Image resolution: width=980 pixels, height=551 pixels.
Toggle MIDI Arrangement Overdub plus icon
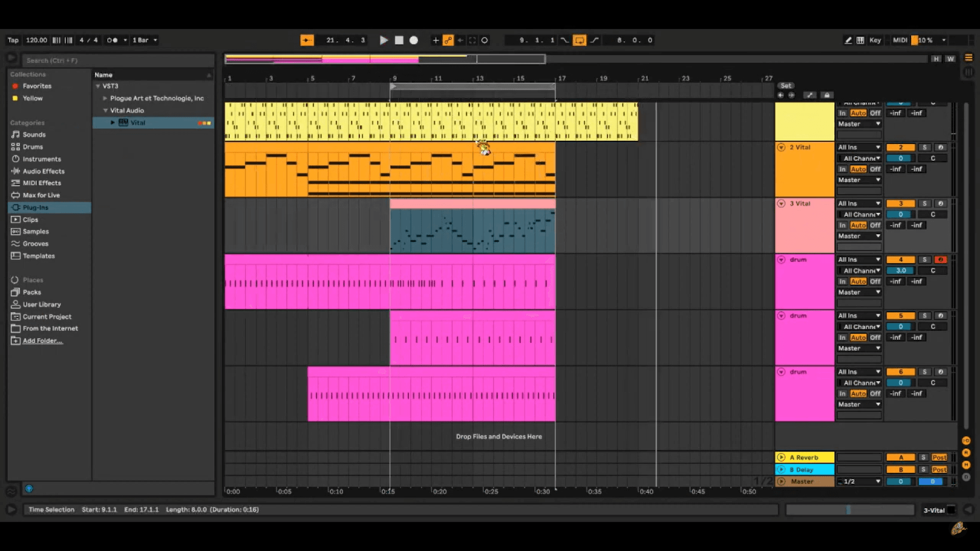pyautogui.click(x=436, y=40)
